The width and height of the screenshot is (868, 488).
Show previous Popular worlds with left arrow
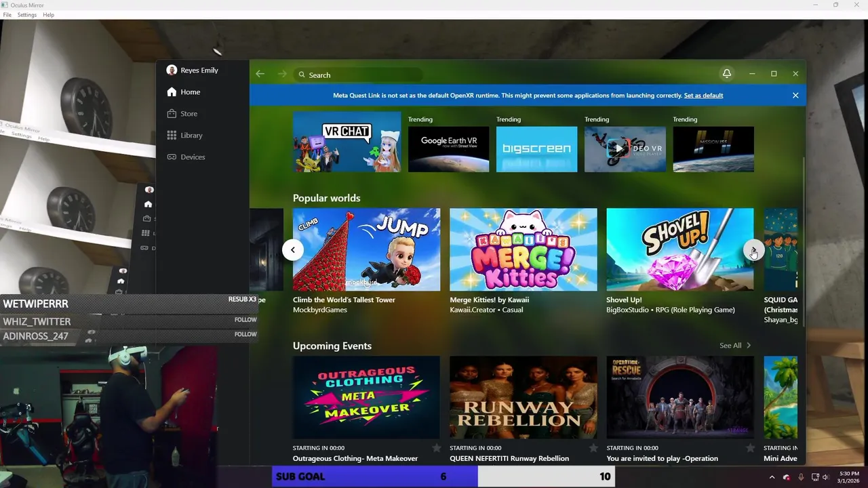(292, 249)
